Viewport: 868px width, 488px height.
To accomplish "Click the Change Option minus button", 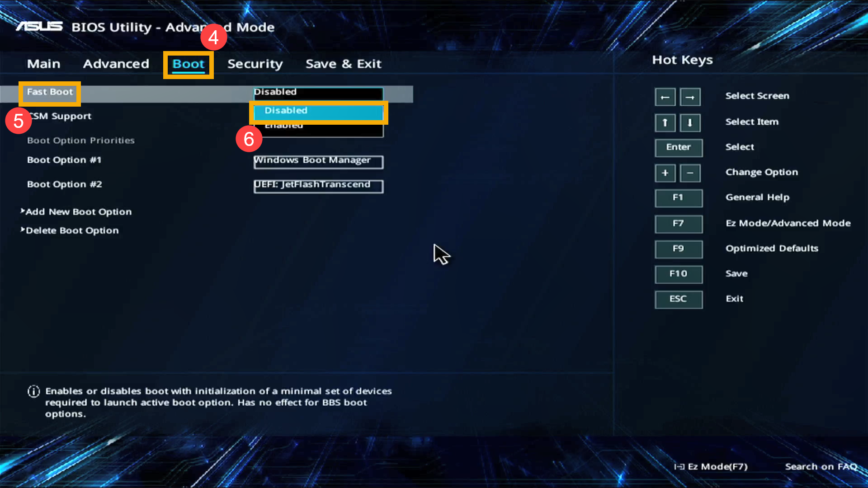I will pyautogui.click(x=690, y=172).
